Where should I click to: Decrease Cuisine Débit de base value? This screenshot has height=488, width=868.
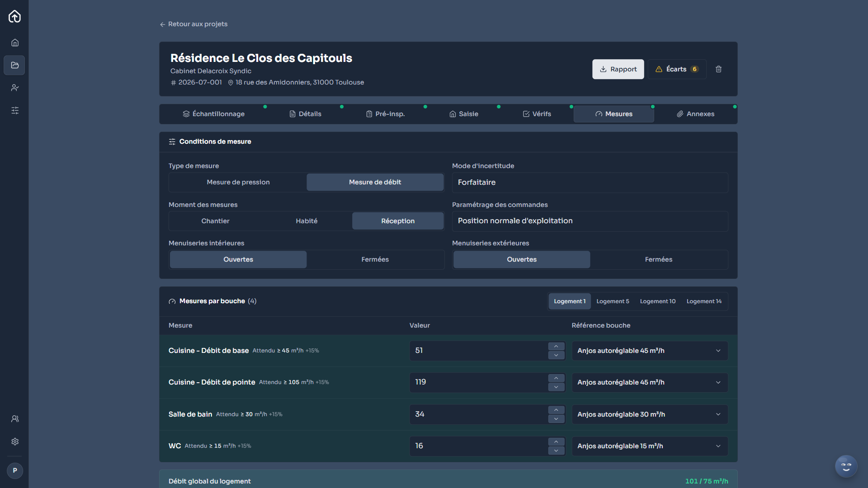556,356
